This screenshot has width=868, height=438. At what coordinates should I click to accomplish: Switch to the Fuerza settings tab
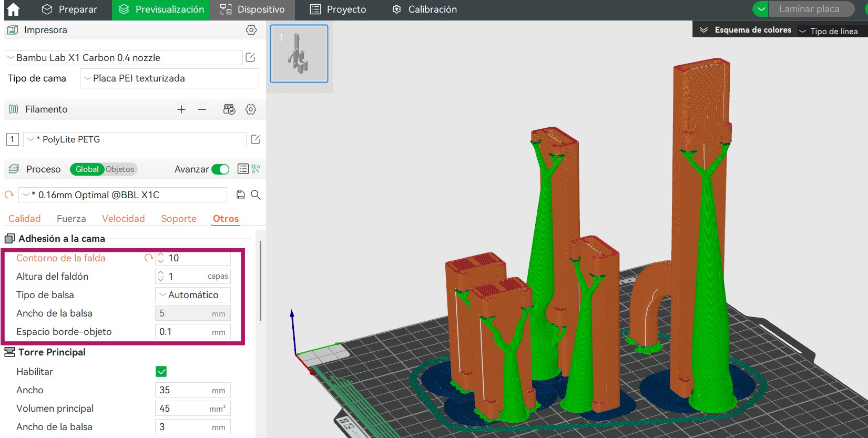(x=72, y=219)
